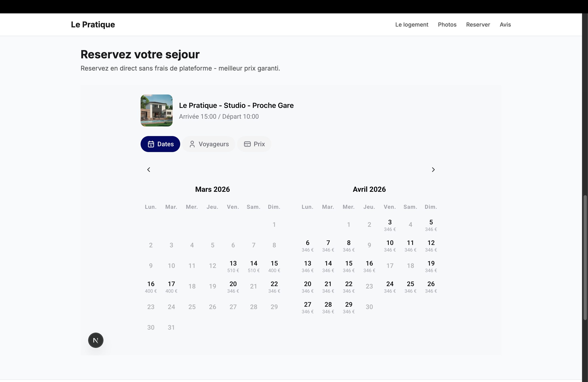Select April 15 date cell

point(349,266)
